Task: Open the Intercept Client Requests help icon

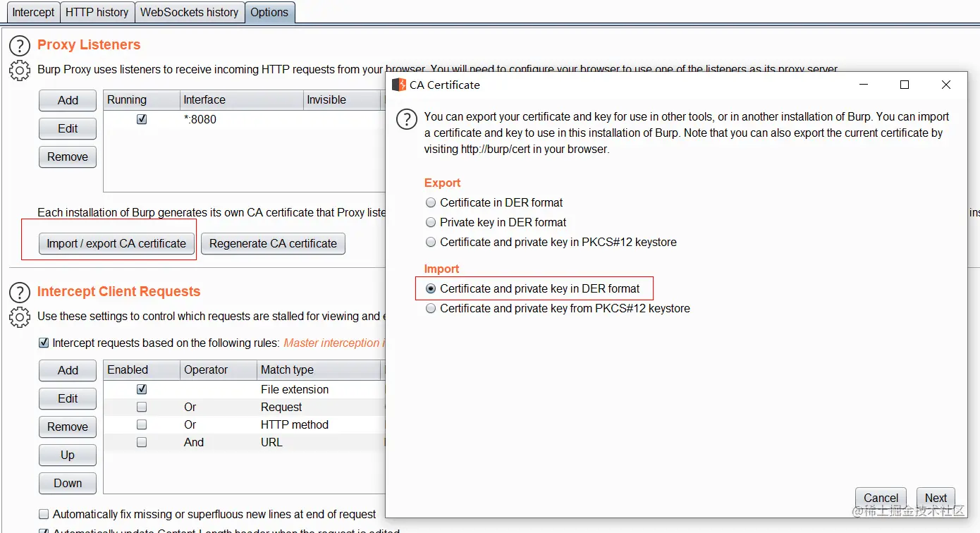Action: point(19,293)
